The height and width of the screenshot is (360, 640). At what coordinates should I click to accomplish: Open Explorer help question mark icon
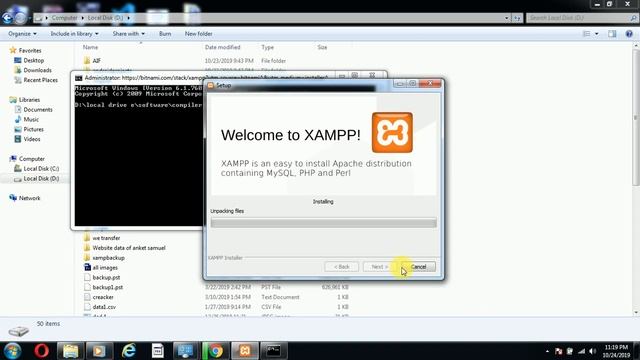click(x=629, y=34)
